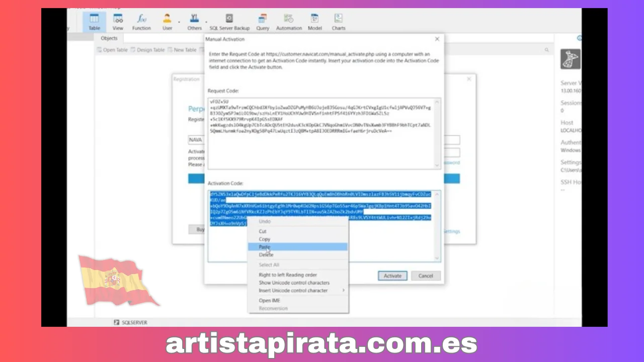Choose Open IME in context menu
644x362 pixels.
pyautogui.click(x=298, y=300)
